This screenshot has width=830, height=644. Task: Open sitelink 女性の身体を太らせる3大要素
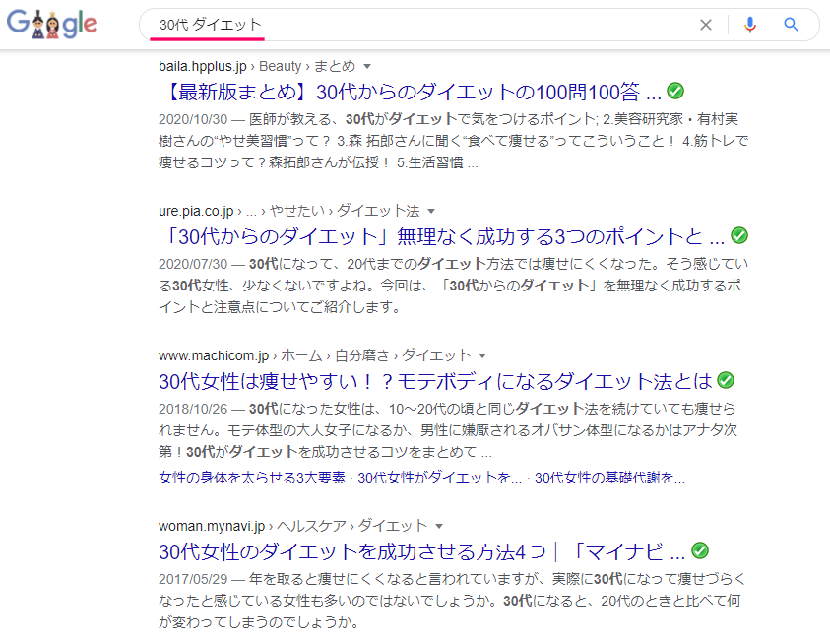pos(252,478)
